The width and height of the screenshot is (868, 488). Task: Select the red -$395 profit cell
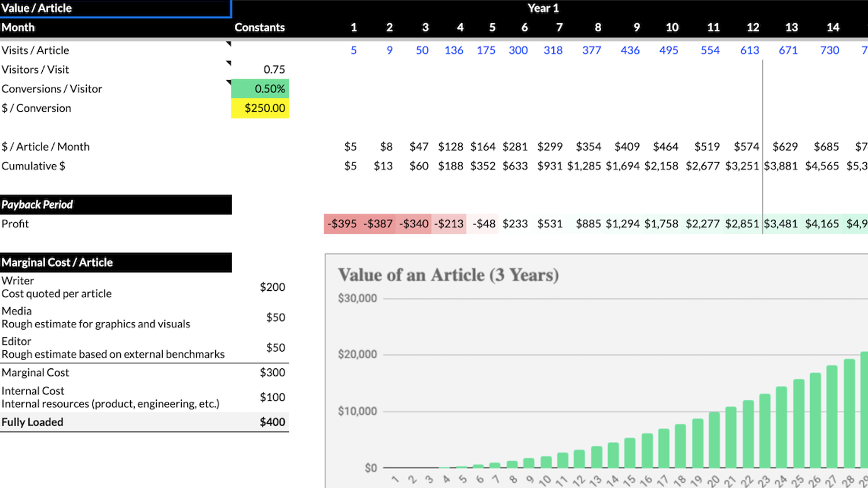[x=343, y=224]
